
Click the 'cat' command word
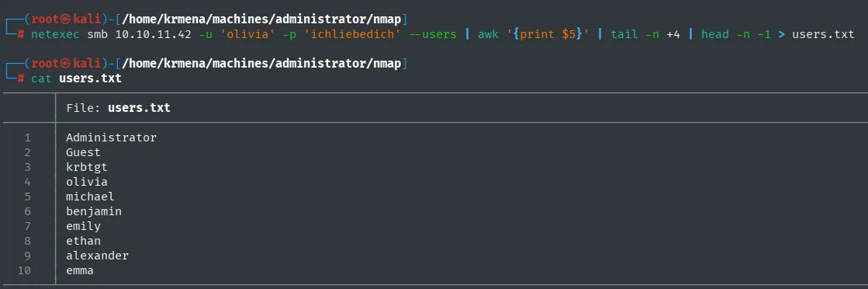click(x=42, y=78)
